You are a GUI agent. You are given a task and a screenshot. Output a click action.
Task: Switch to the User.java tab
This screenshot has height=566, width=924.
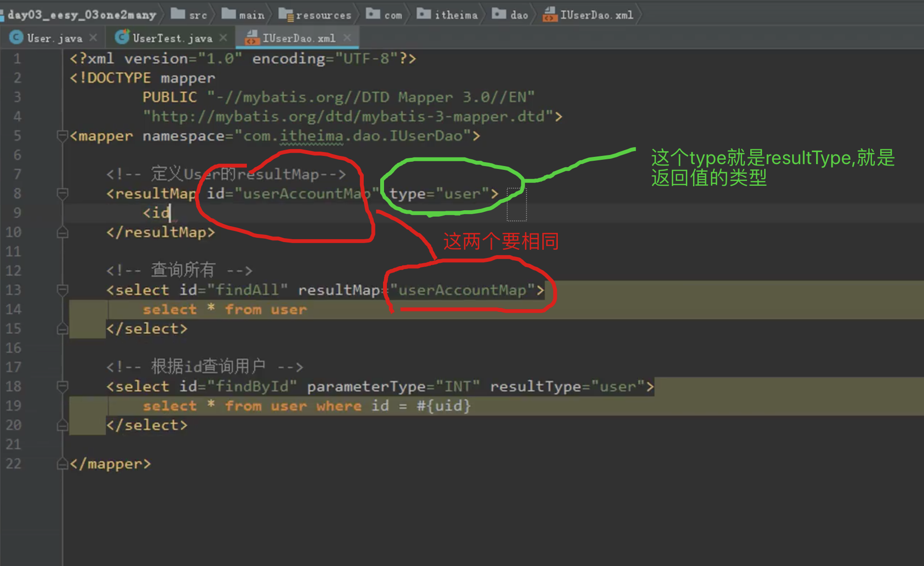pos(54,38)
